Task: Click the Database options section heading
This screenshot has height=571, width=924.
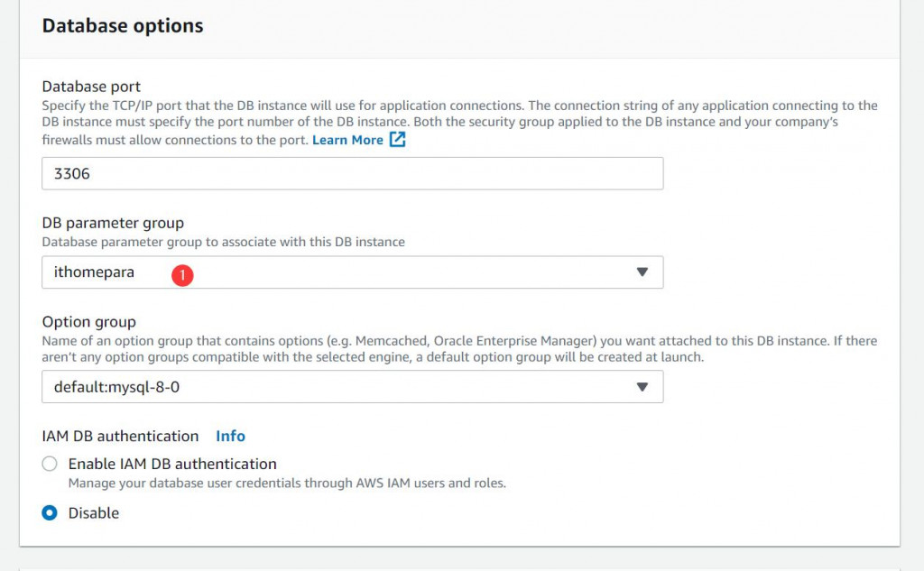Action: (123, 26)
